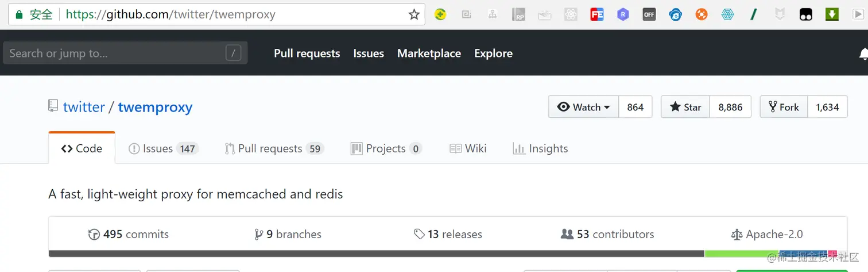Viewport: 868px width, 272px height.
Task: Click the orange circle extension icon
Action: [x=702, y=14]
